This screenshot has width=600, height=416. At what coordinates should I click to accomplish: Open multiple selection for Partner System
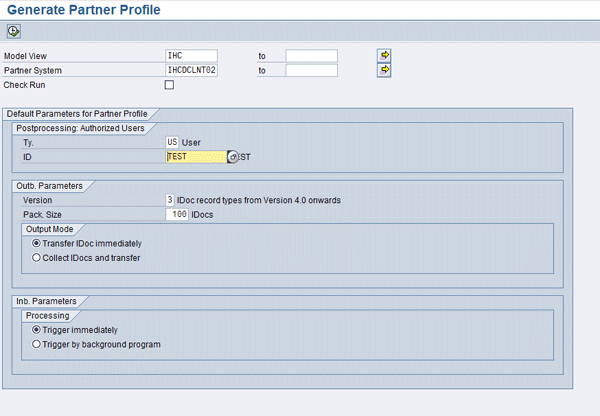pyautogui.click(x=384, y=70)
